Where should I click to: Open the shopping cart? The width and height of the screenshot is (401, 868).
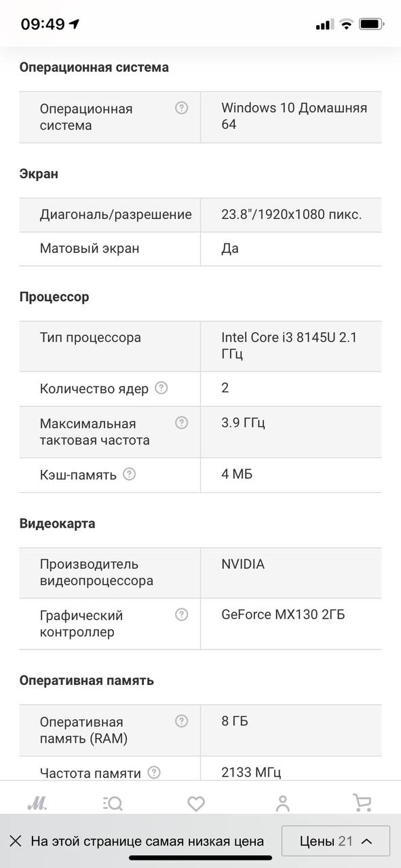[x=363, y=804]
